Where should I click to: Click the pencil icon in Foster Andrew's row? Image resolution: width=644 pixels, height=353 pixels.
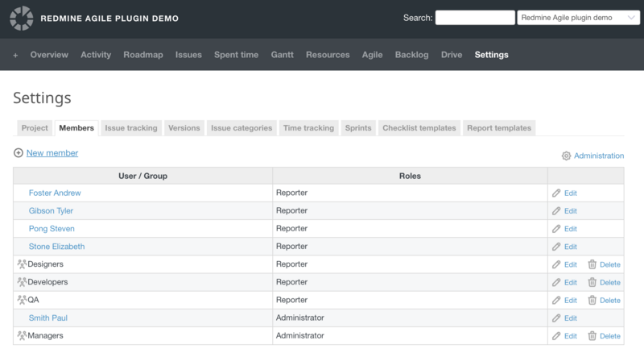coord(556,193)
